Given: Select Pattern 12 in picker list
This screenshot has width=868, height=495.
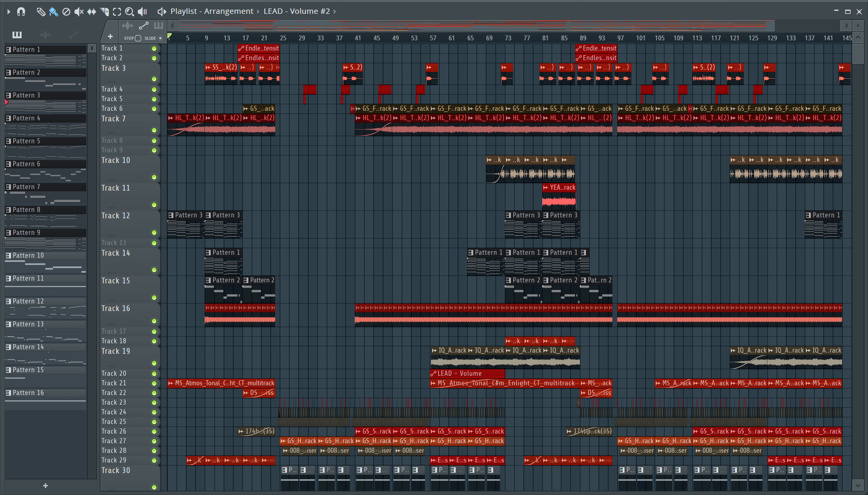Looking at the screenshot, I should click(28, 301).
